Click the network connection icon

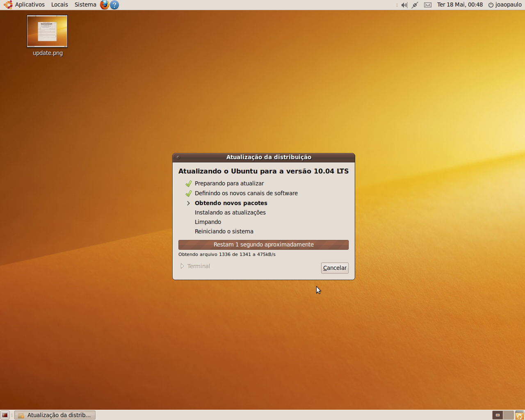[x=415, y=5]
